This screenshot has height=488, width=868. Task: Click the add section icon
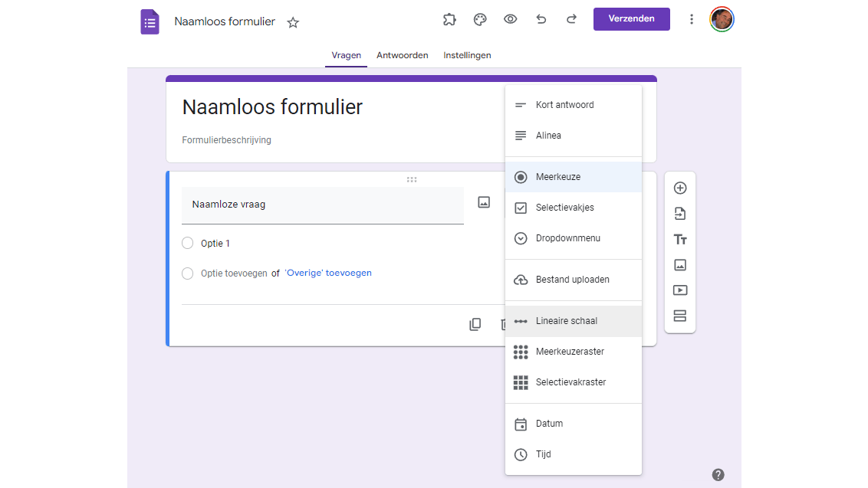[680, 316]
